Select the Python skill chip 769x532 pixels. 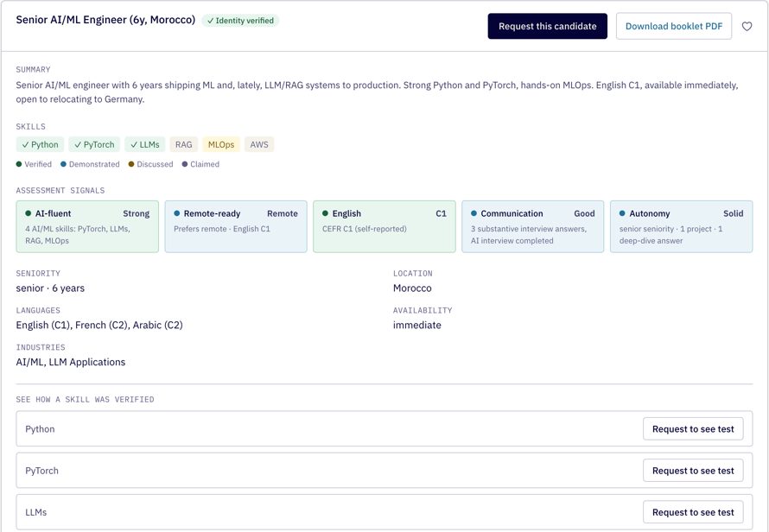tap(41, 144)
